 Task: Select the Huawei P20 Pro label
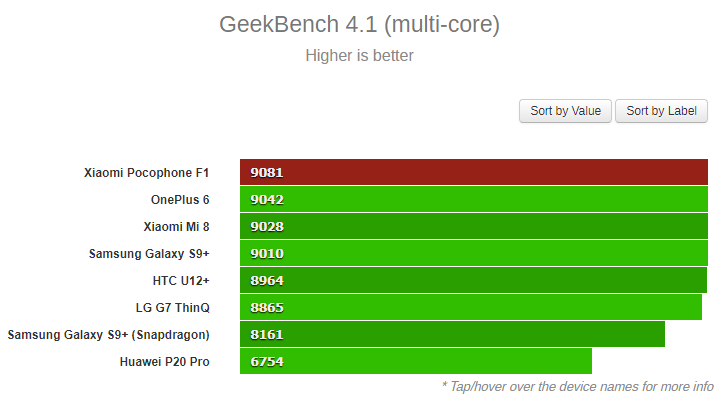[164, 362]
